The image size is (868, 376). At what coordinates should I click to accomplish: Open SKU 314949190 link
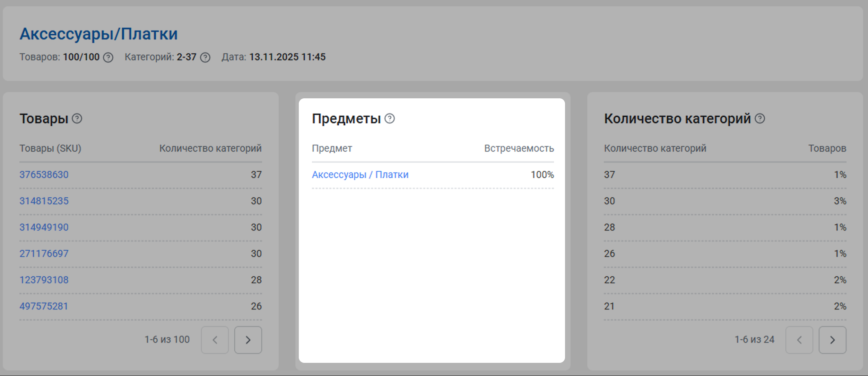pos(44,227)
